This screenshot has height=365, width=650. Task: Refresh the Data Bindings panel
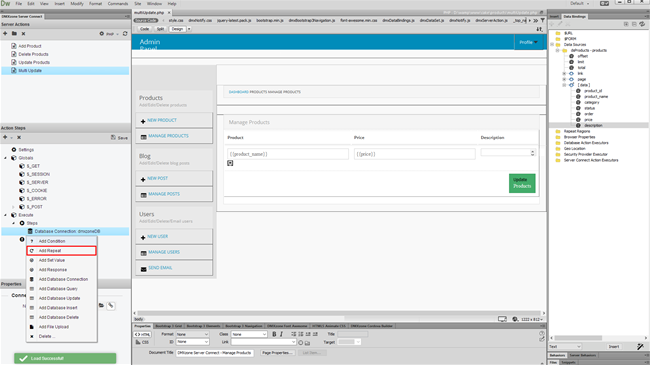(642, 24)
